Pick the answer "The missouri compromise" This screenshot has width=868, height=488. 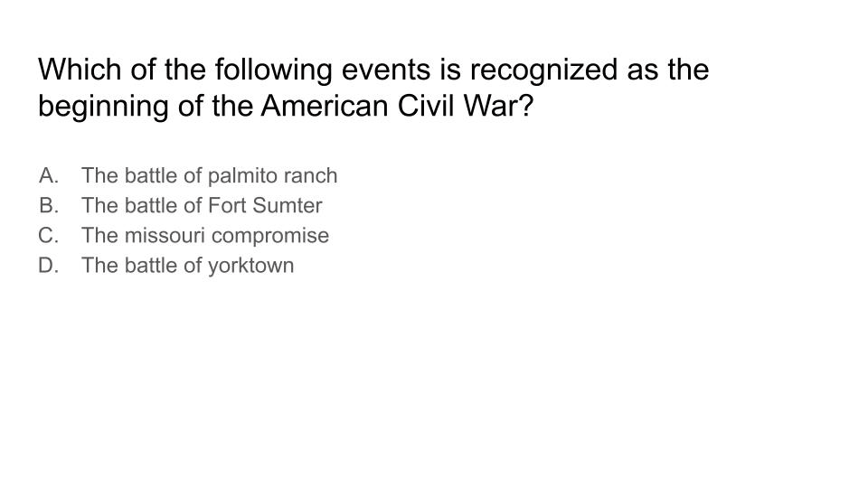[x=205, y=236]
